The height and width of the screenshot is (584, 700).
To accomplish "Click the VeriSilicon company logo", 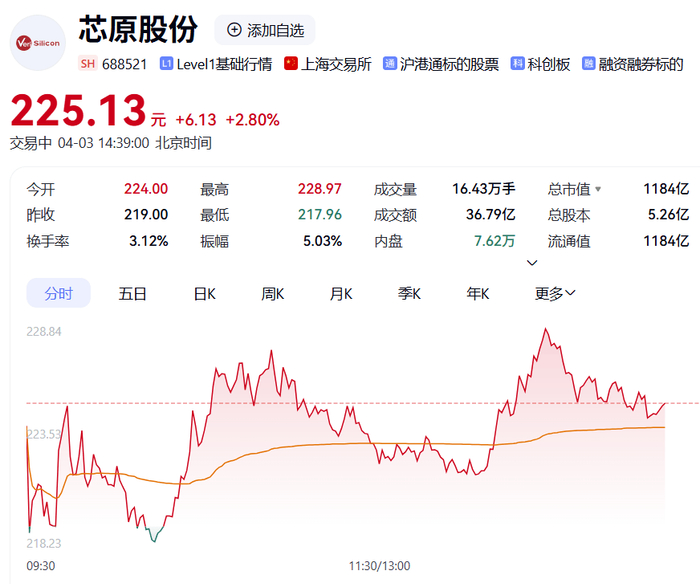I will tap(38, 43).
